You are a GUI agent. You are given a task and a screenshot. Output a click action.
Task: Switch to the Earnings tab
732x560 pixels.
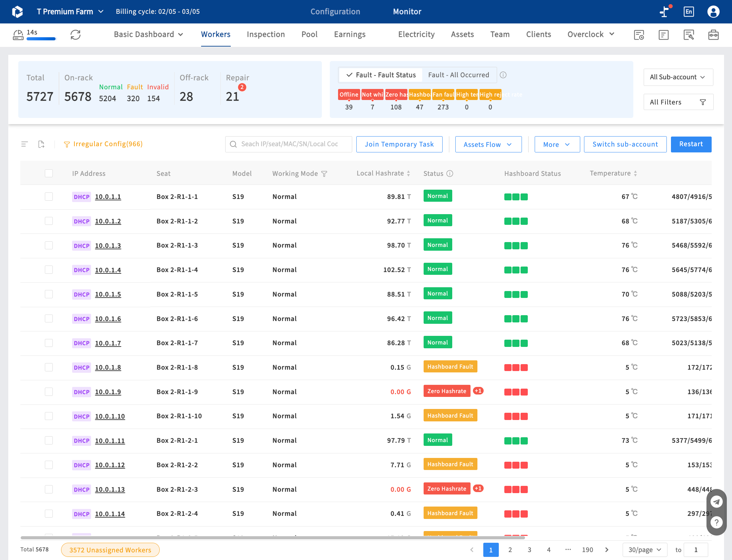coord(349,34)
